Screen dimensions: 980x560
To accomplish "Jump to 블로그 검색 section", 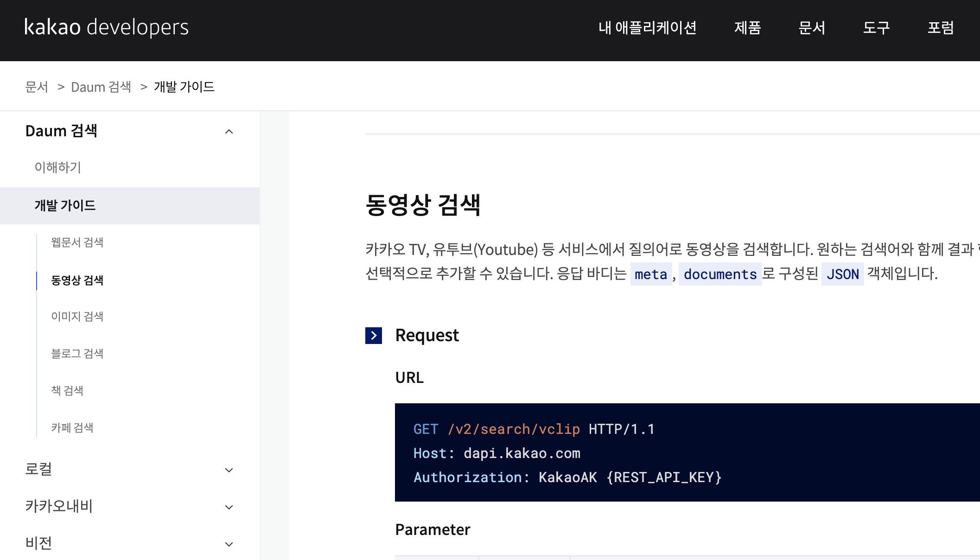I will (x=77, y=354).
